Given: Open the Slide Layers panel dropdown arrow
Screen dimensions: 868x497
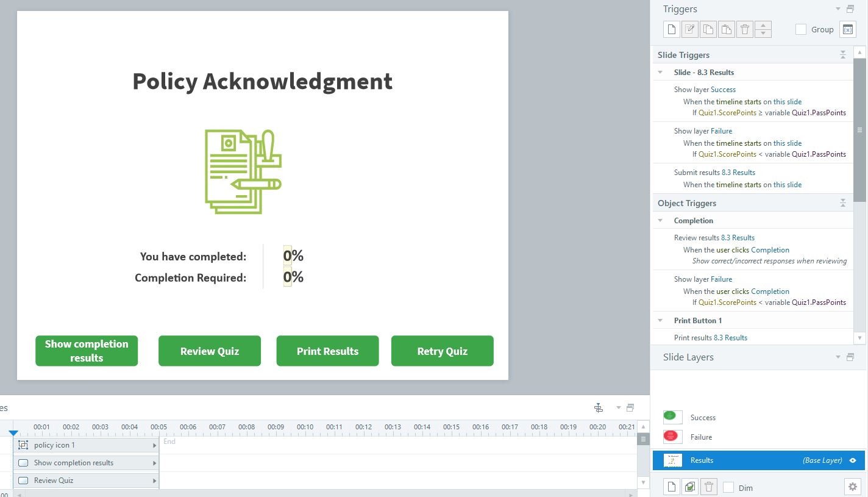Looking at the screenshot, I should point(838,357).
